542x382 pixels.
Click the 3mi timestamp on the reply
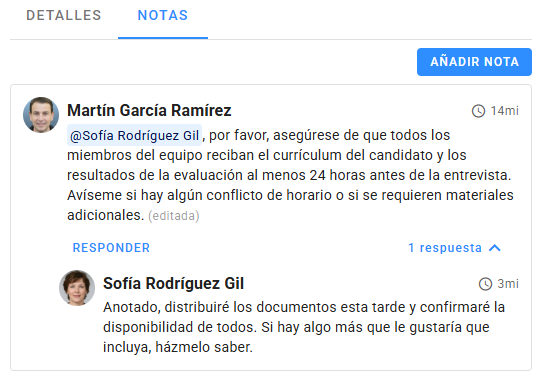coord(508,284)
